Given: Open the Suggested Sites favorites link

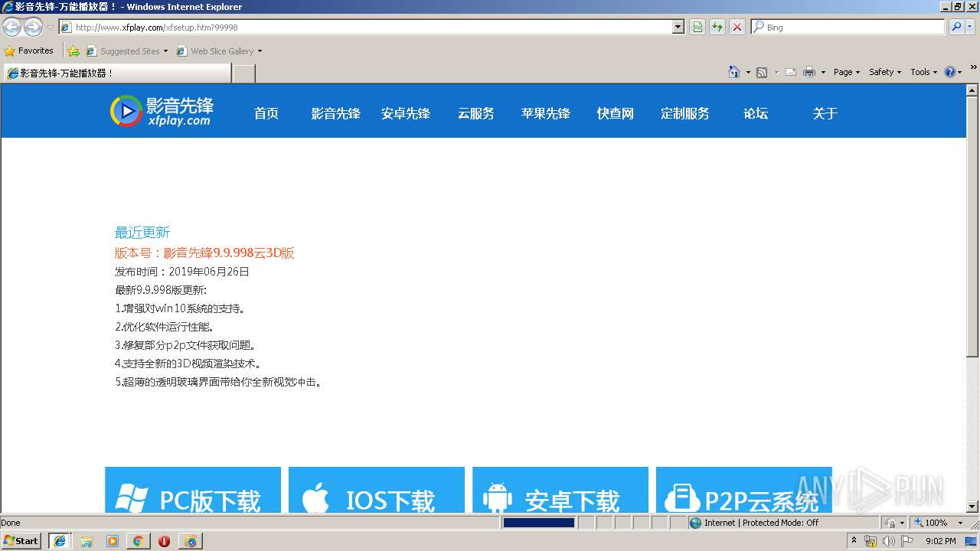Looking at the screenshot, I should click(126, 51).
